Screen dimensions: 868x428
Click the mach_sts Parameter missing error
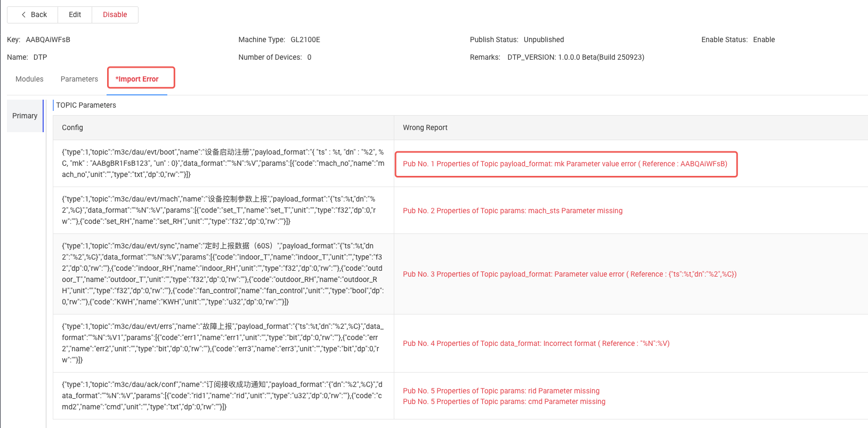click(513, 211)
